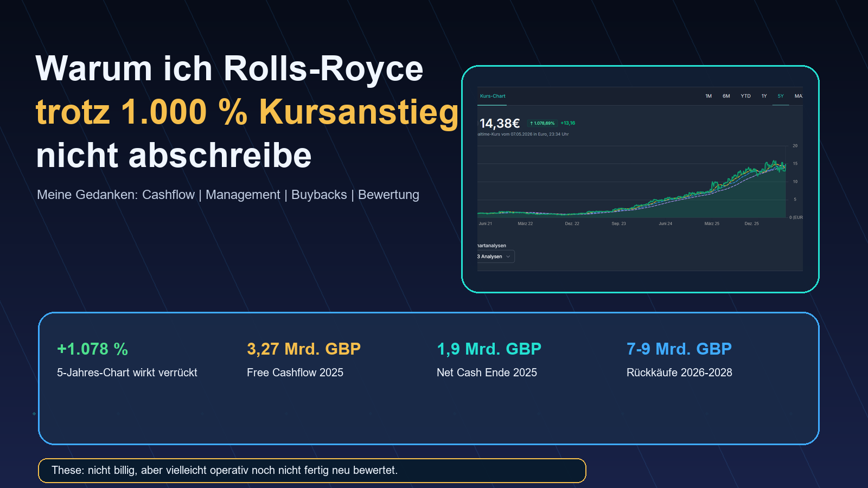
Task: Click the These statement at the bottom
Action: (x=225, y=470)
